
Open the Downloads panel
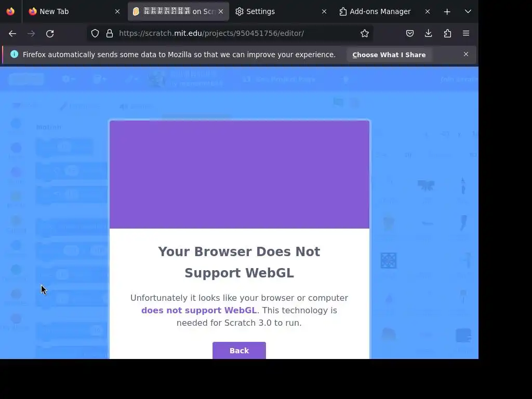pyautogui.click(x=429, y=33)
